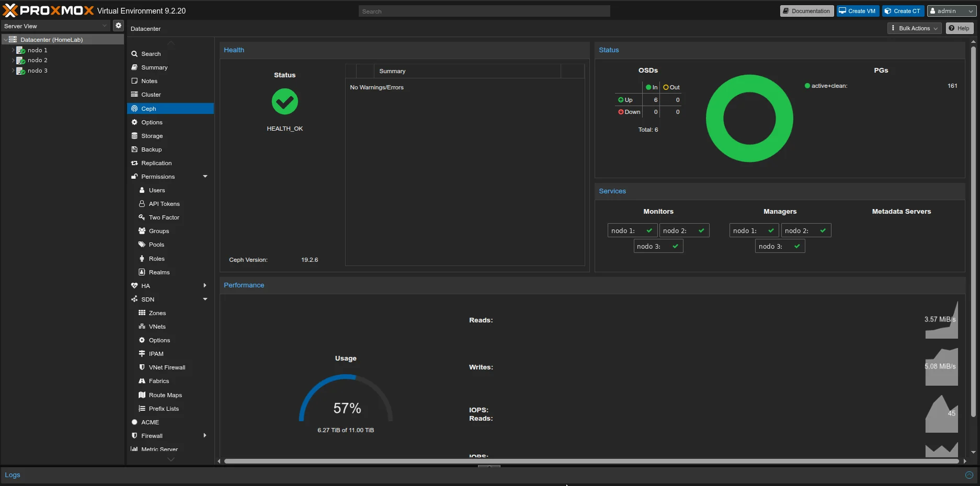This screenshot has height=486, width=980.
Task: Click the Pools tags icon
Action: pyautogui.click(x=142, y=245)
